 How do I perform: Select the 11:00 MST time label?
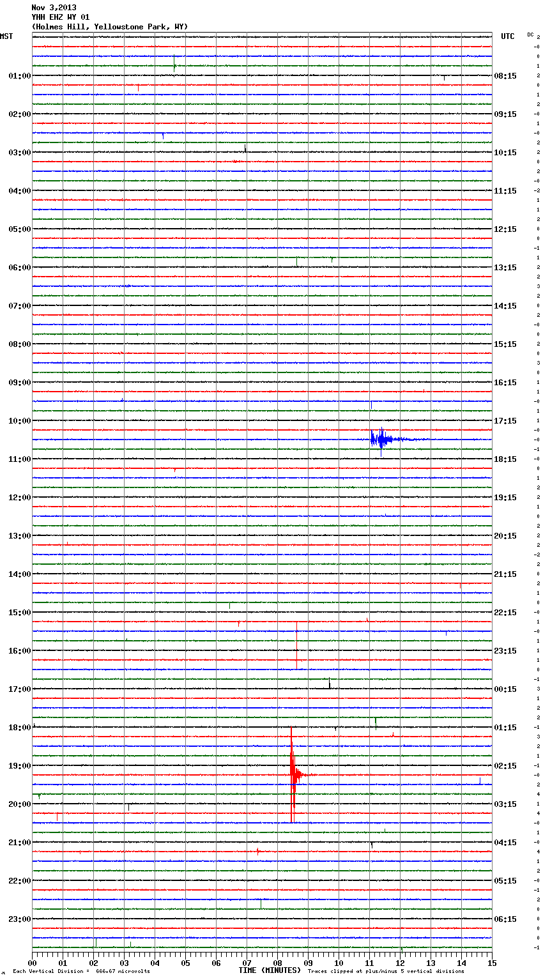[x=20, y=459]
